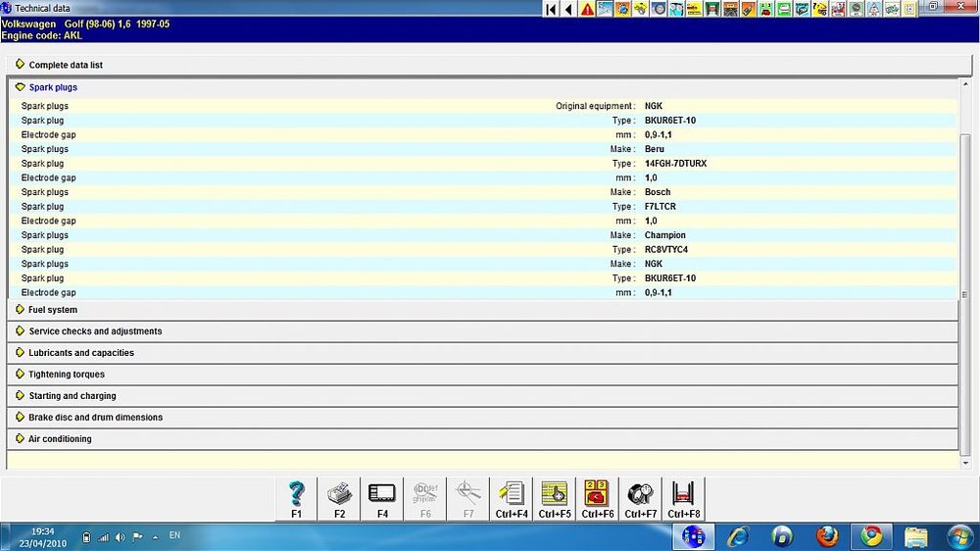This screenshot has width=980, height=551.
Task: Expand Lubricants and capacities section
Action: (x=483, y=353)
